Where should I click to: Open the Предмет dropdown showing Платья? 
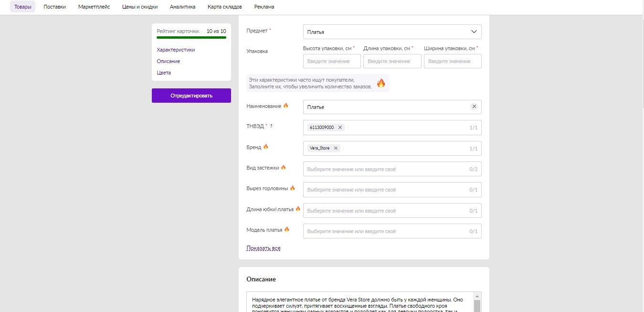tap(392, 32)
